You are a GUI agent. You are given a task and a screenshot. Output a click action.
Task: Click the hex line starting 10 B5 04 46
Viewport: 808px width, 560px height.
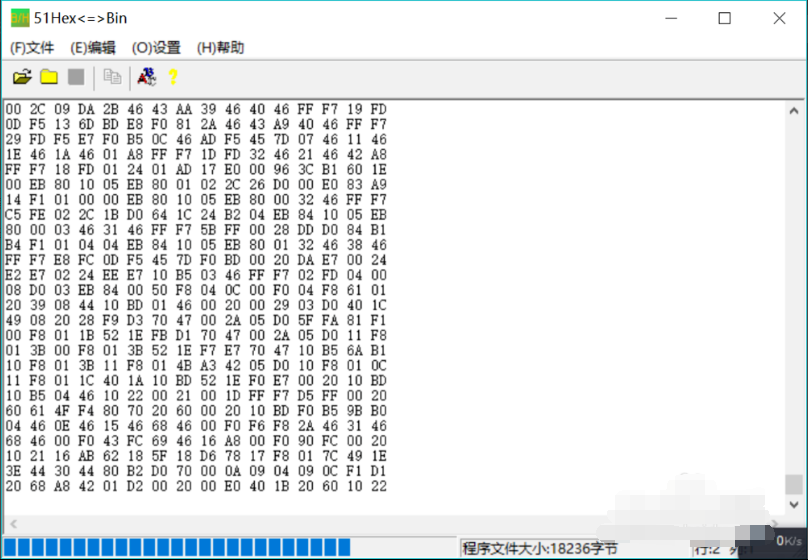[196, 396]
